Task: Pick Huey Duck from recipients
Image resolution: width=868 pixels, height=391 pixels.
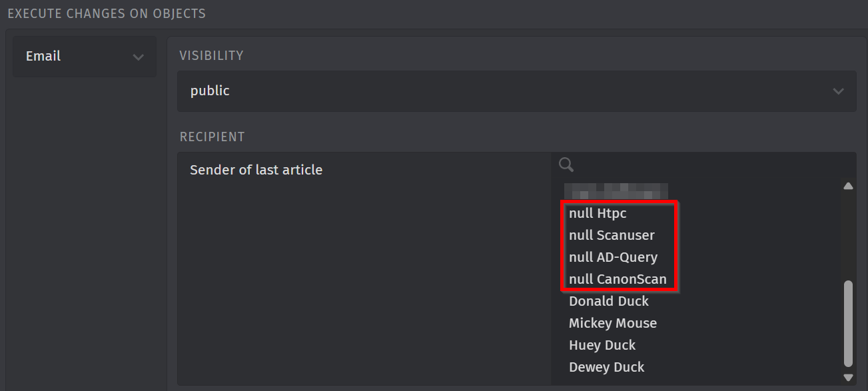Action: [x=602, y=345]
